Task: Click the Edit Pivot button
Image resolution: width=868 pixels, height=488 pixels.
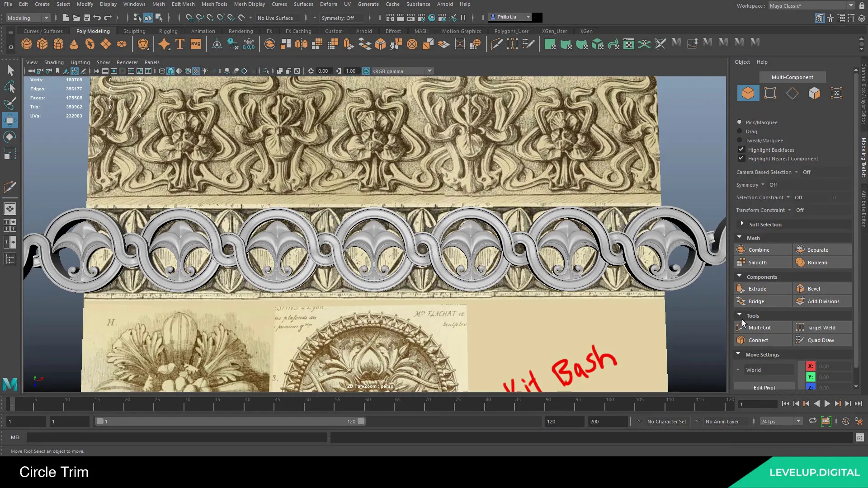Action: point(764,387)
